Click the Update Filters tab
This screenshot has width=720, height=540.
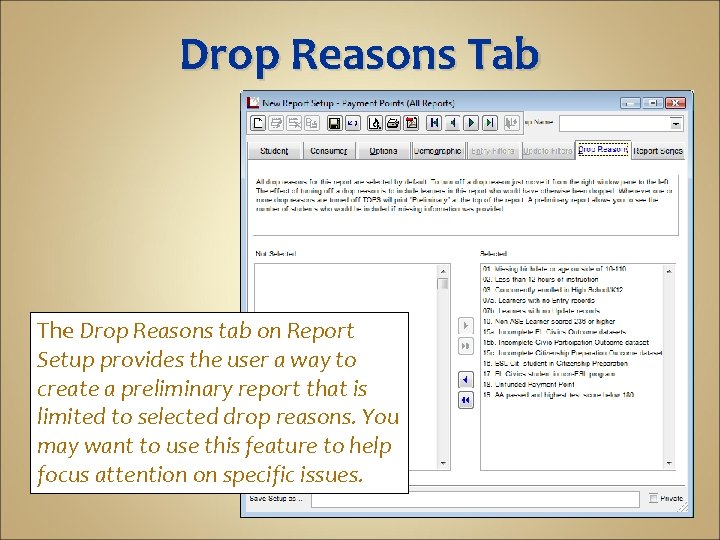547,151
